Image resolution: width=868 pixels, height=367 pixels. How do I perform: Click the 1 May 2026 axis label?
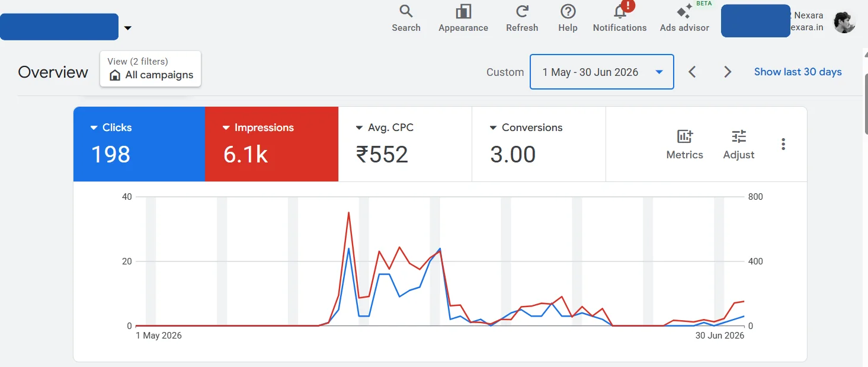159,336
